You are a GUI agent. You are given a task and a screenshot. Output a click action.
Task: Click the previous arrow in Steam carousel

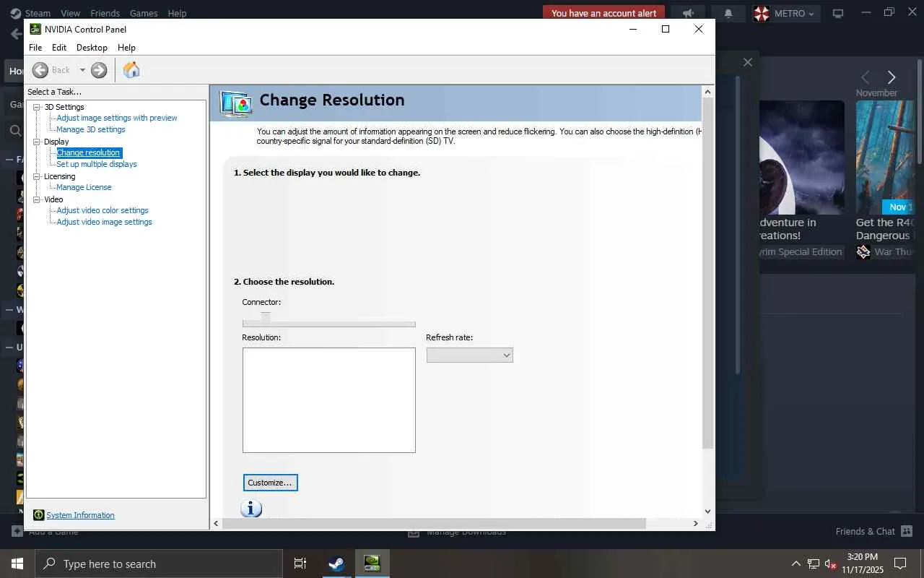pyautogui.click(x=865, y=77)
